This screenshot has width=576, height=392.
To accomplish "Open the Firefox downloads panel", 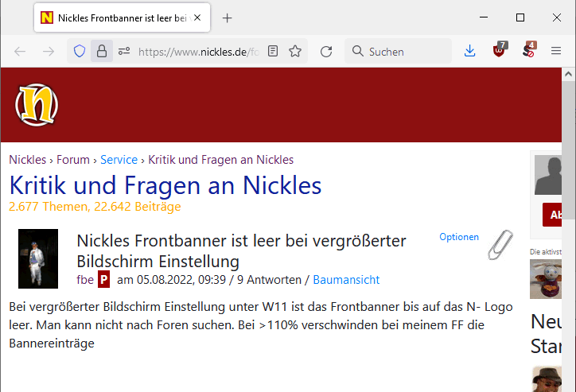I will (x=469, y=52).
